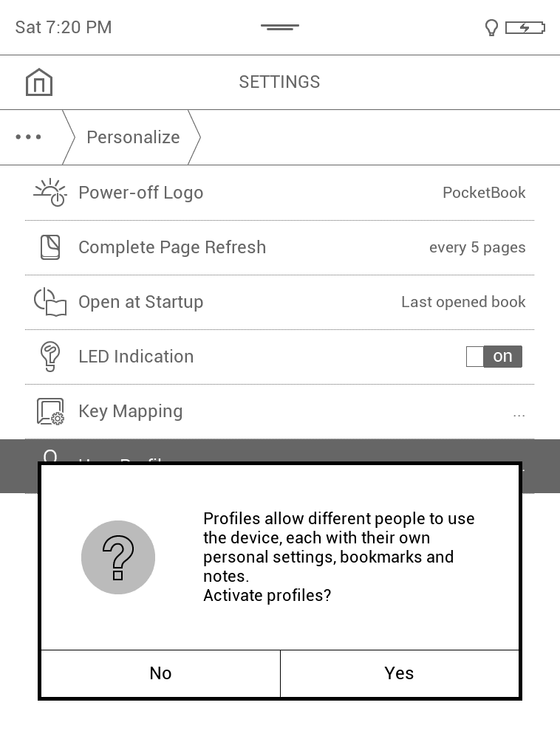
Task: Click the Open at Startup book icon
Action: 50,302
